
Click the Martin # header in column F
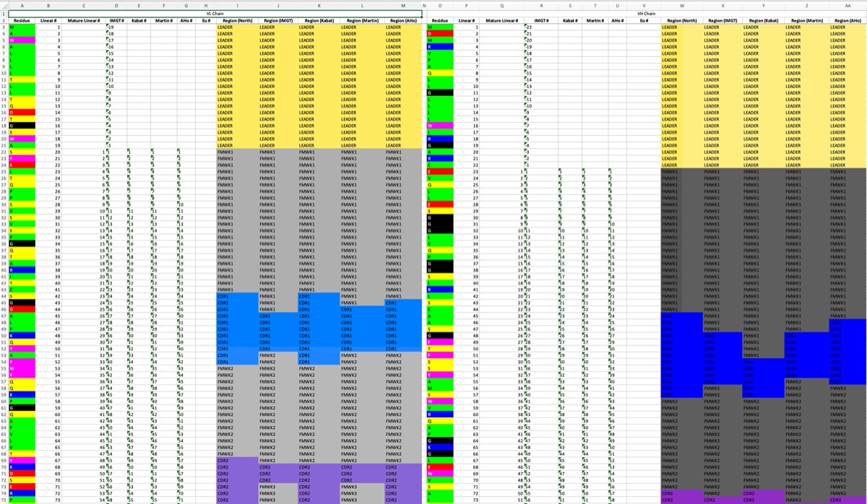[x=163, y=21]
